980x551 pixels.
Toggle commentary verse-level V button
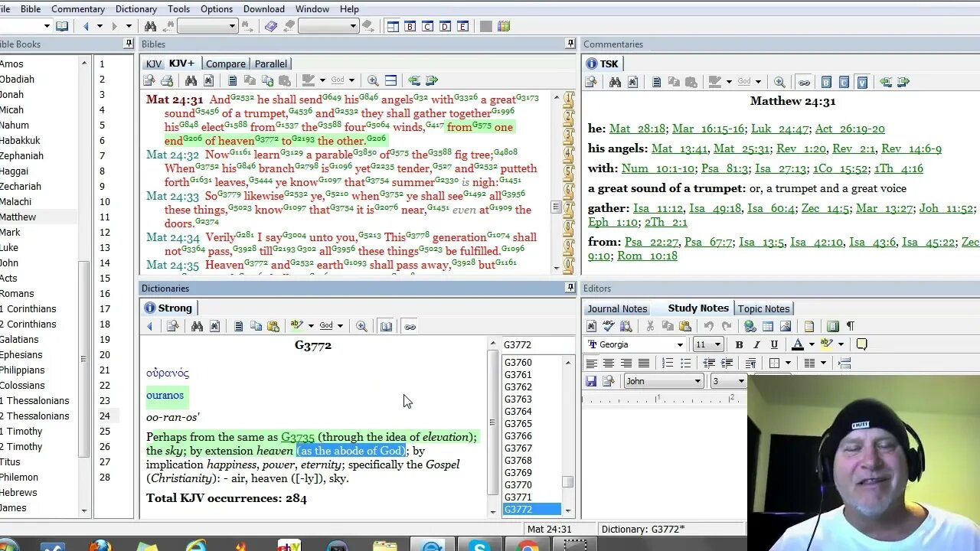(862, 82)
